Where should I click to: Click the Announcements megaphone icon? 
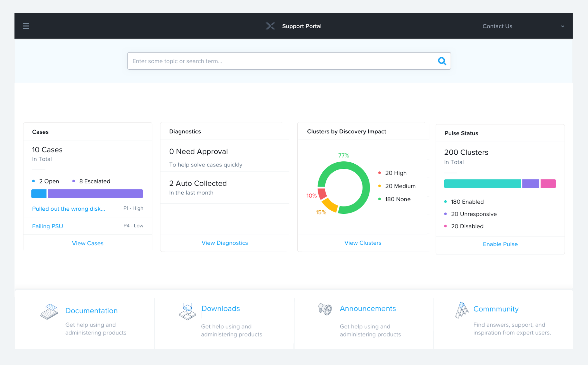[x=325, y=309]
